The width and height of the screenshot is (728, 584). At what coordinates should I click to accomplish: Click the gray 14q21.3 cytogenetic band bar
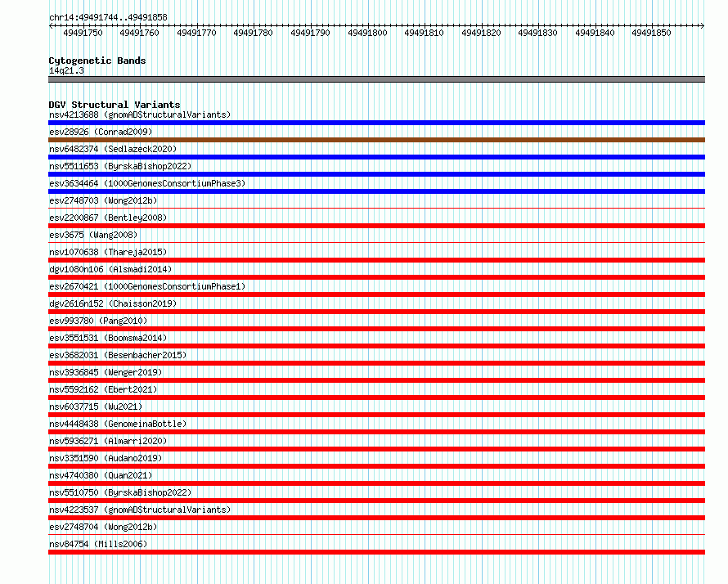[x=376, y=79]
